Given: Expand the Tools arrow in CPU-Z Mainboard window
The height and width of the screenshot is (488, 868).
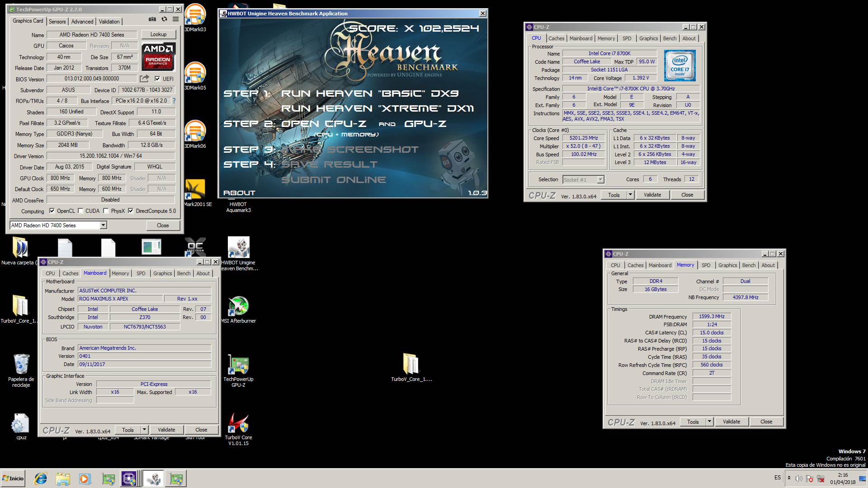Looking at the screenshot, I should point(144,430).
